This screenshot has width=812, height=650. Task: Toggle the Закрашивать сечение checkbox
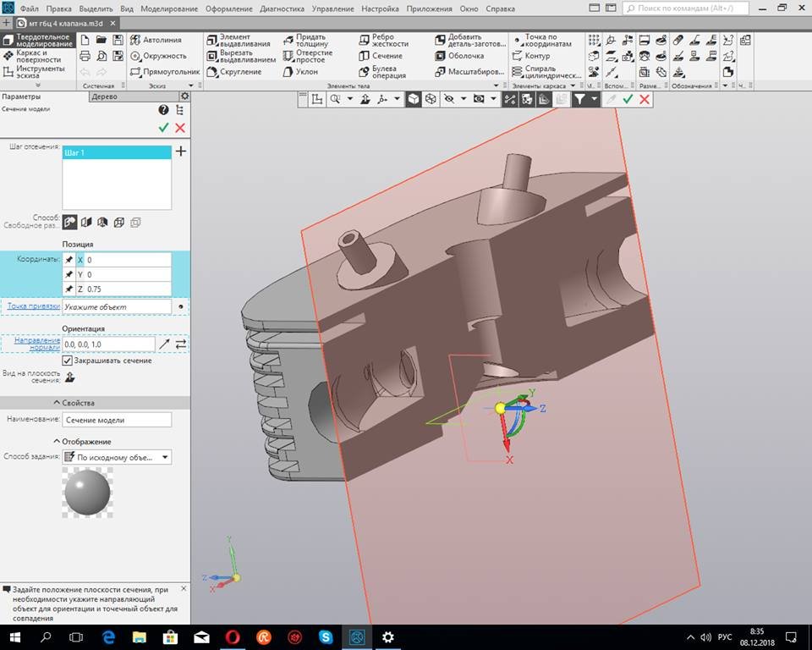pos(68,361)
